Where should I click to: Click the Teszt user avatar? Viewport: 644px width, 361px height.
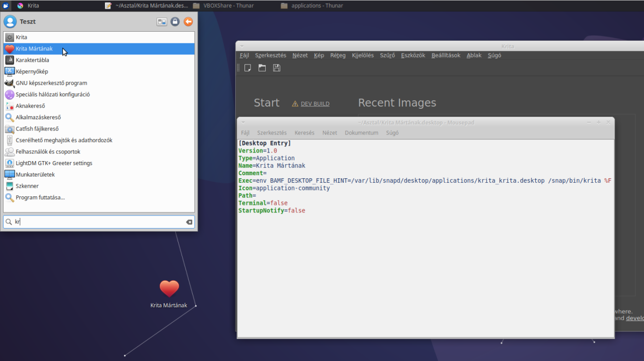(10, 22)
